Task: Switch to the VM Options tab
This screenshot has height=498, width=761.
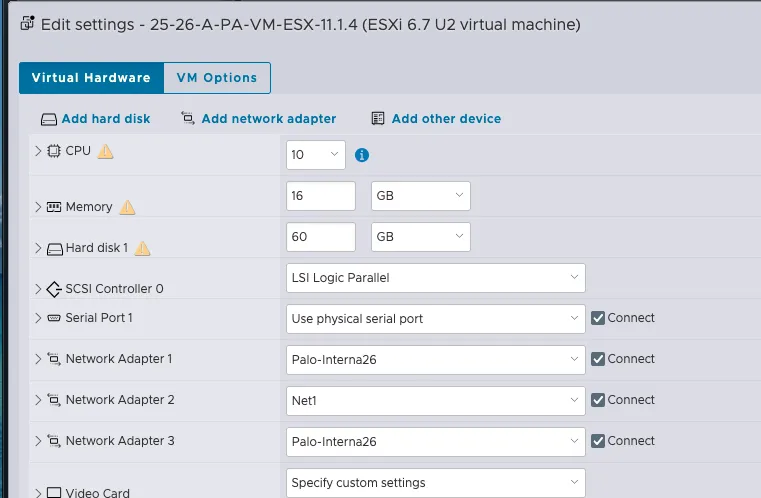Action: coord(217,78)
